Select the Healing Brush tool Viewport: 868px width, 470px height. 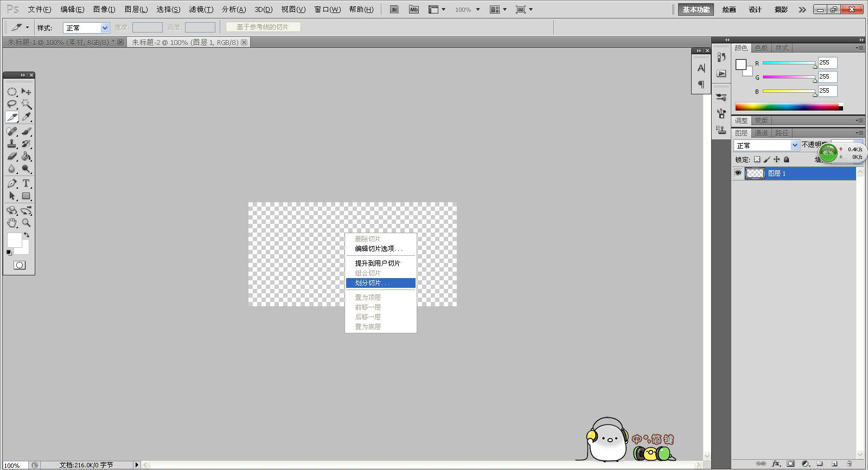pyautogui.click(x=12, y=131)
